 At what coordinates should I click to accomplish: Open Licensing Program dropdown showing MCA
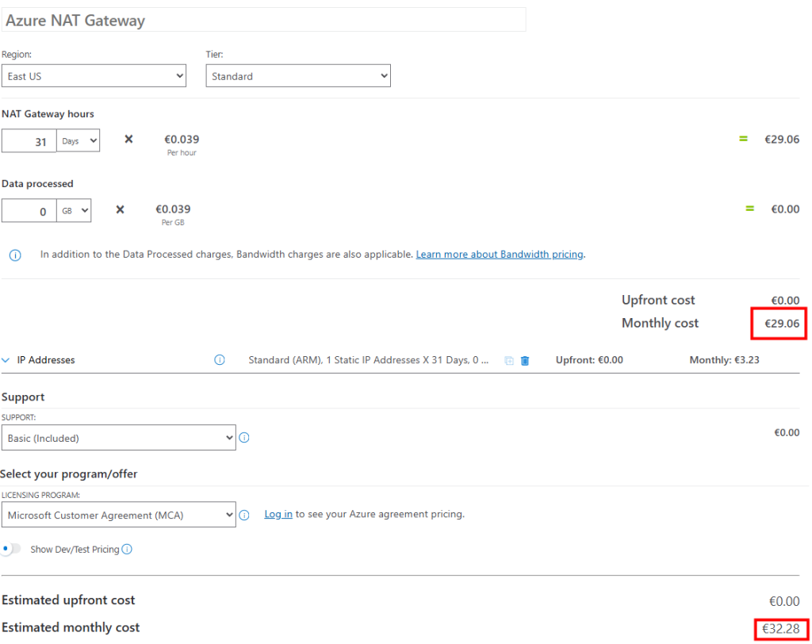coord(119,515)
